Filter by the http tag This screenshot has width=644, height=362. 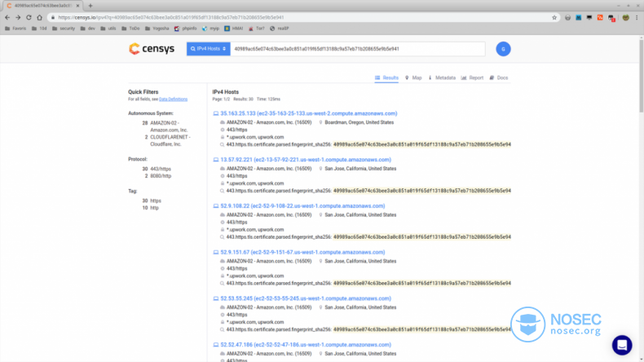pos(154,208)
